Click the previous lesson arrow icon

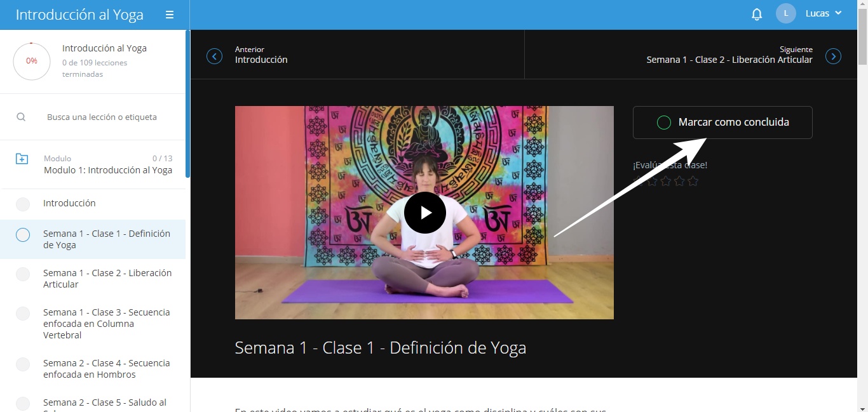pos(215,56)
